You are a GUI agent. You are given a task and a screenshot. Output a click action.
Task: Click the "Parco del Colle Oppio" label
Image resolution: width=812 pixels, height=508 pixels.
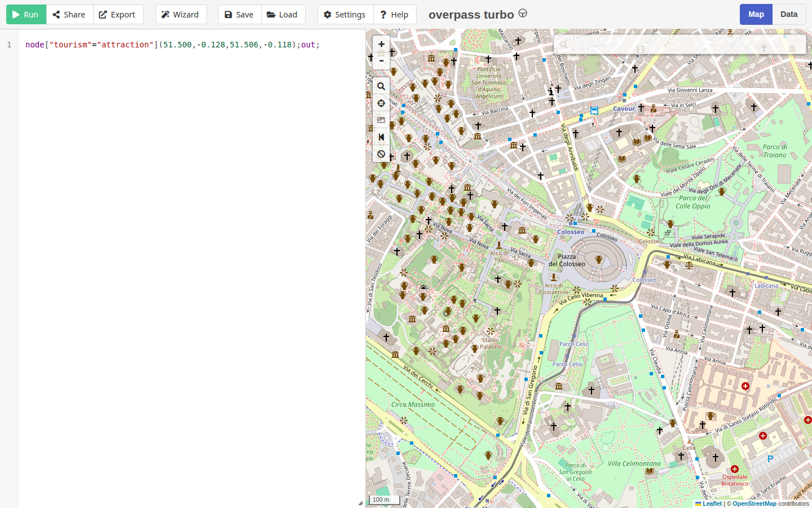click(x=694, y=202)
